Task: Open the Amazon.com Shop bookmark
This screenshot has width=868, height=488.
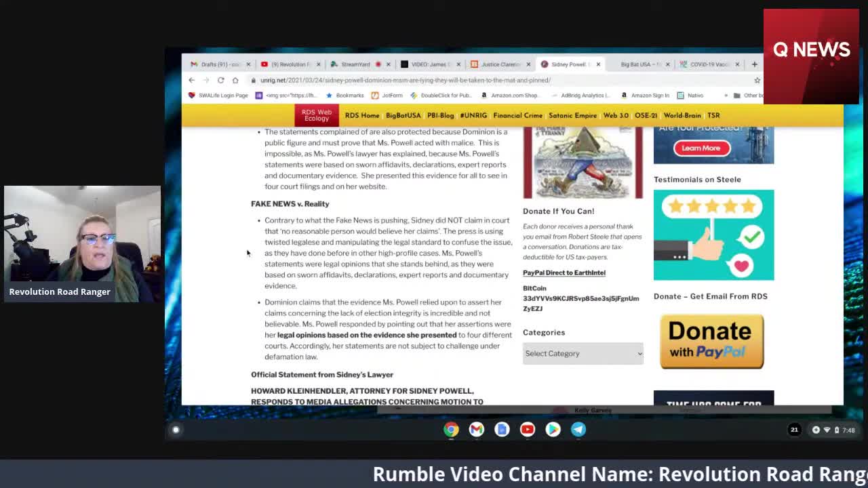Action: (x=509, y=96)
